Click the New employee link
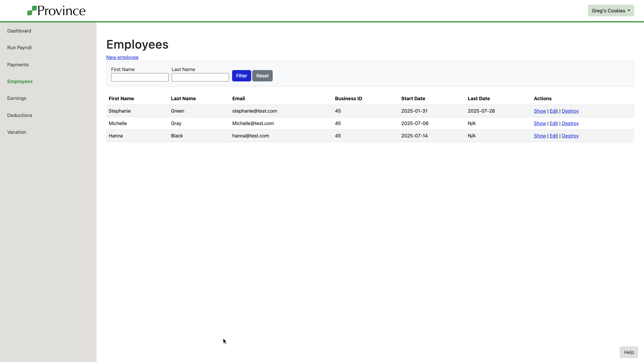 122,57
